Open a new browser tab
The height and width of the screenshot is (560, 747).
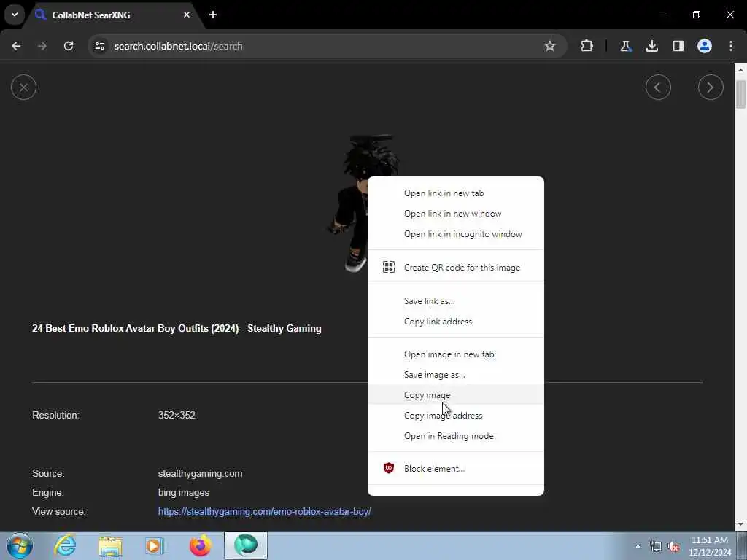click(x=213, y=15)
